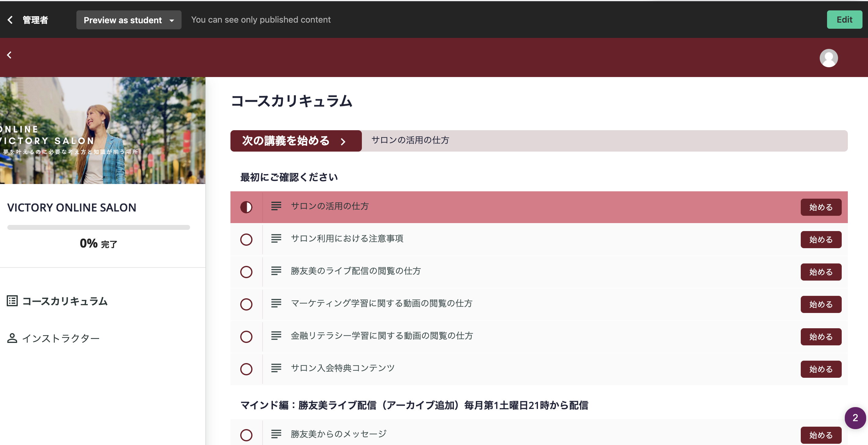Click the course curriculum list icon in sidebar

[12, 301]
